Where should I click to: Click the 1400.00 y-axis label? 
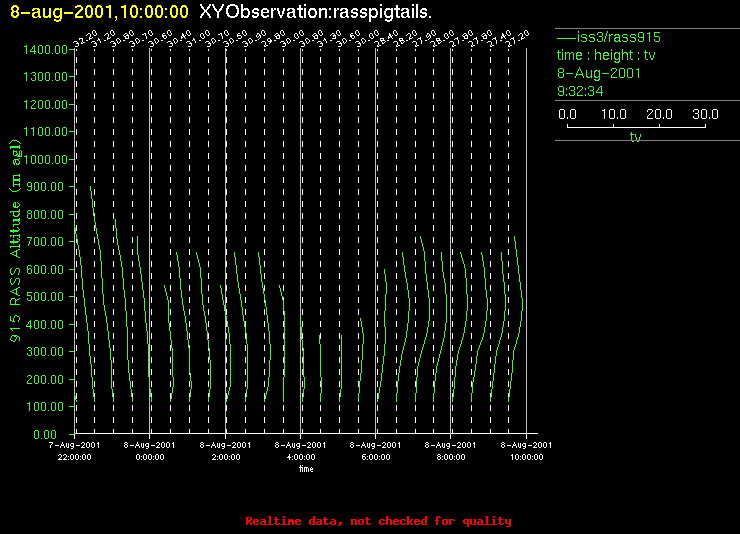45,50
